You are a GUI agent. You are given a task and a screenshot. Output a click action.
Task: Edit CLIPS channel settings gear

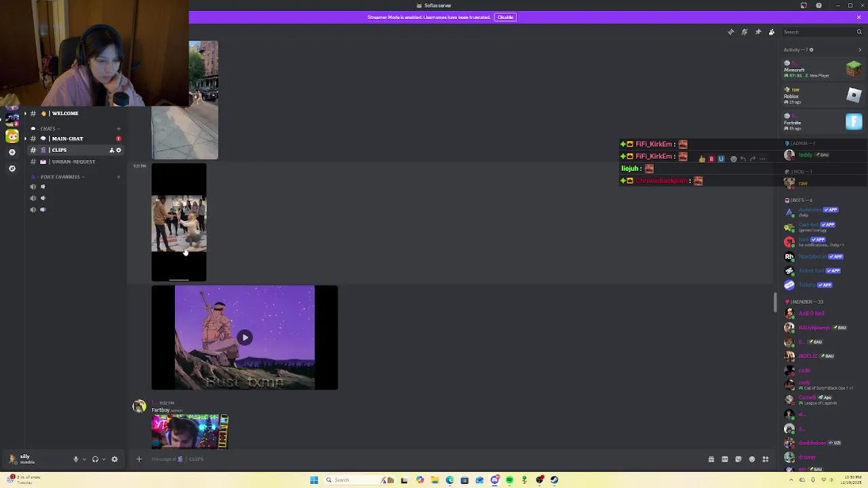[x=119, y=150]
